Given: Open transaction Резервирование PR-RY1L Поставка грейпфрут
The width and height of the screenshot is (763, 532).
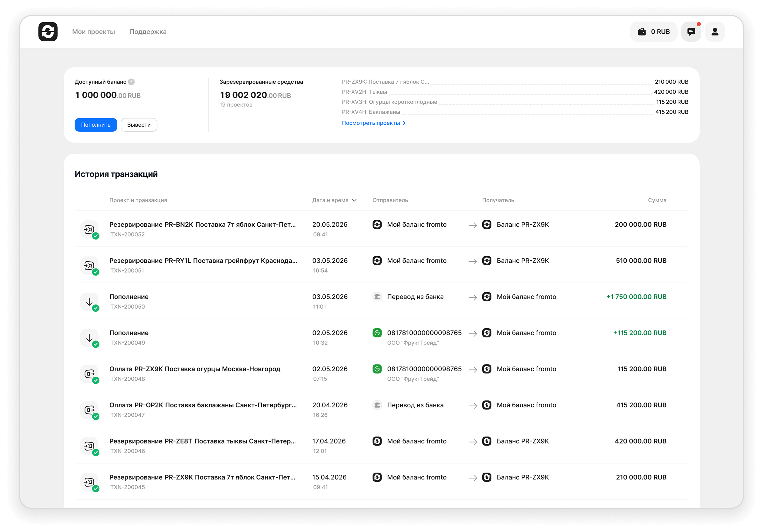Looking at the screenshot, I should (x=203, y=261).
